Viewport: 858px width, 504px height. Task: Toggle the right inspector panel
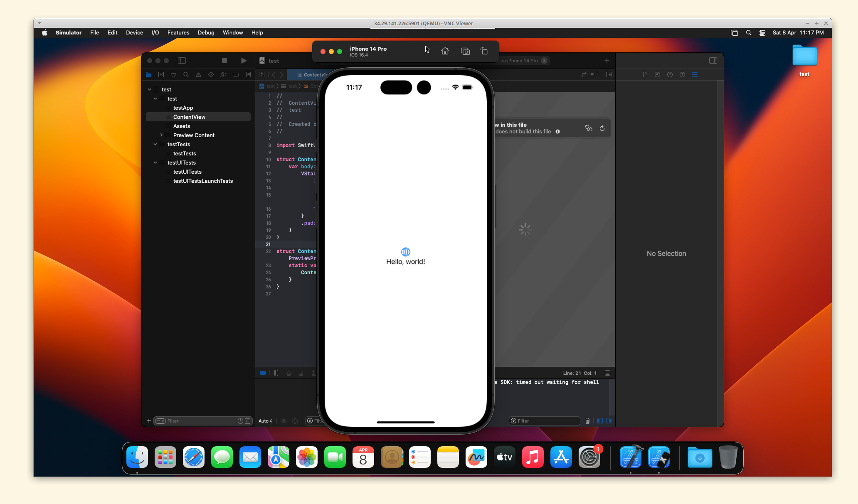pyautogui.click(x=713, y=61)
